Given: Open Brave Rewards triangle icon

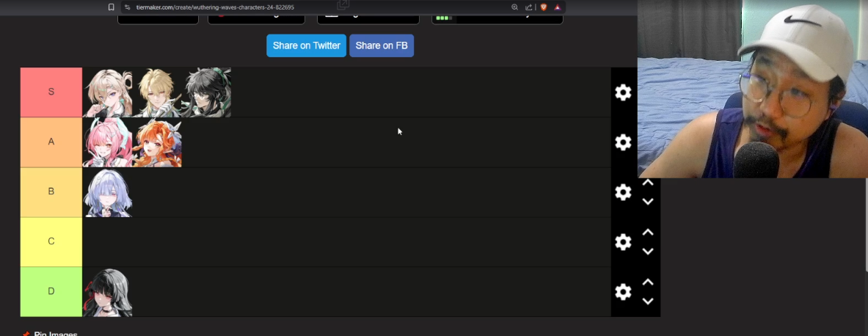Looking at the screenshot, I should point(558,7).
